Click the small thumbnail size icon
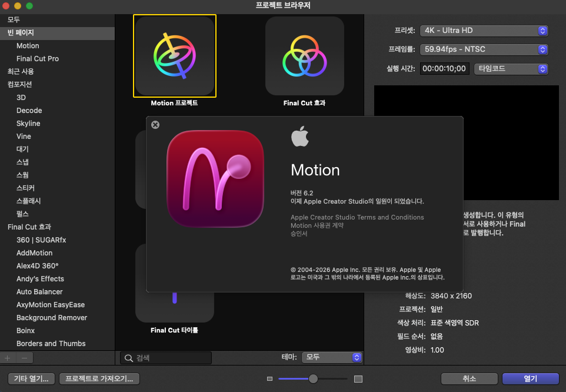566x392 pixels. [x=270, y=379]
